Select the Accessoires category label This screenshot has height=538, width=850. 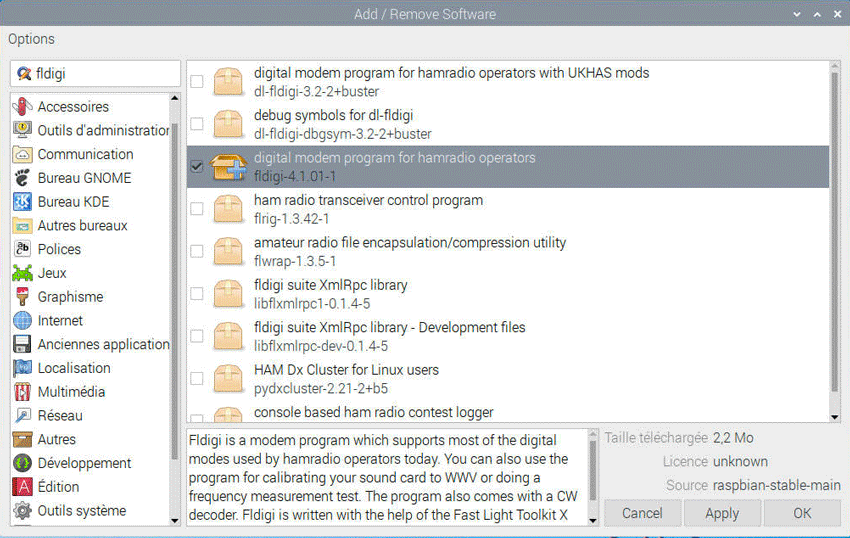[x=73, y=107]
